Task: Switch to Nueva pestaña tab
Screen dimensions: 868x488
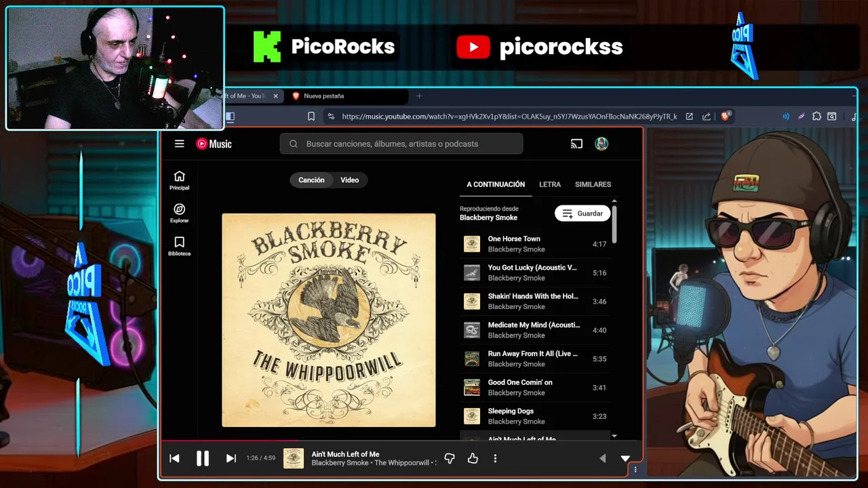Action: click(x=346, y=96)
